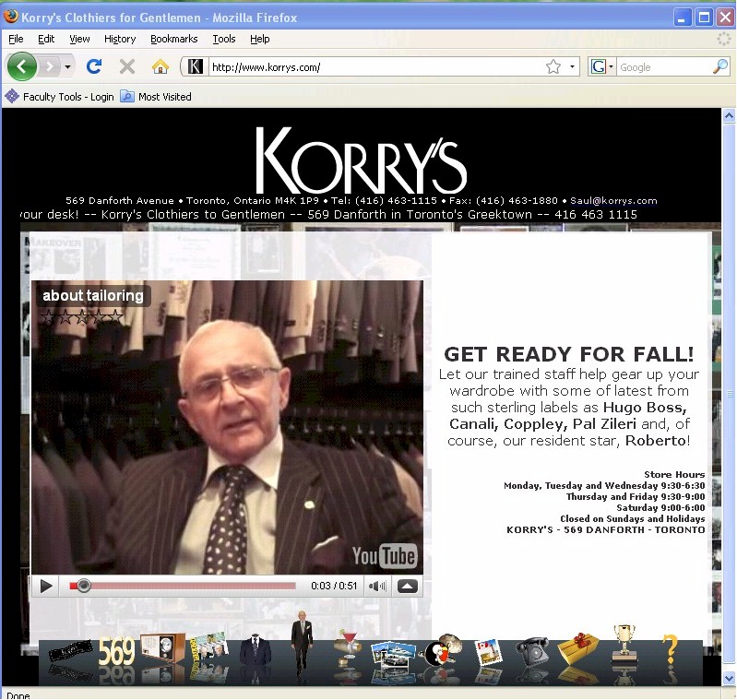Minimize the Firefox window
Viewport: 737px width, 700px height.
(x=682, y=18)
